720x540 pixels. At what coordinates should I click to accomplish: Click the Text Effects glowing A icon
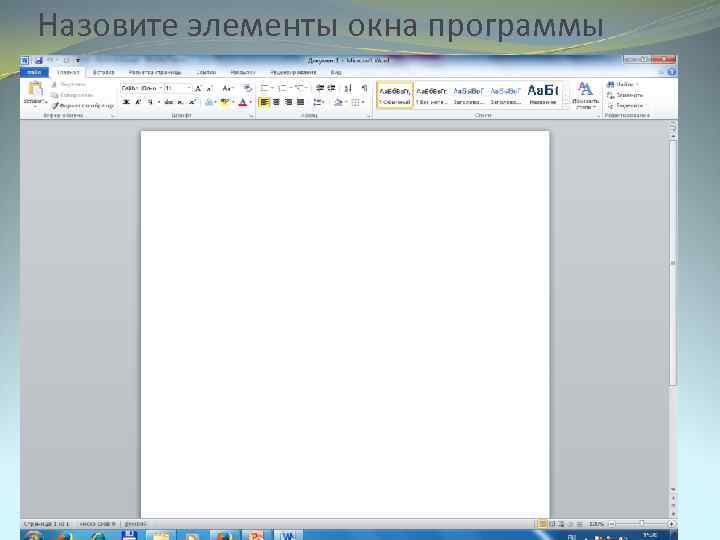click(x=209, y=102)
